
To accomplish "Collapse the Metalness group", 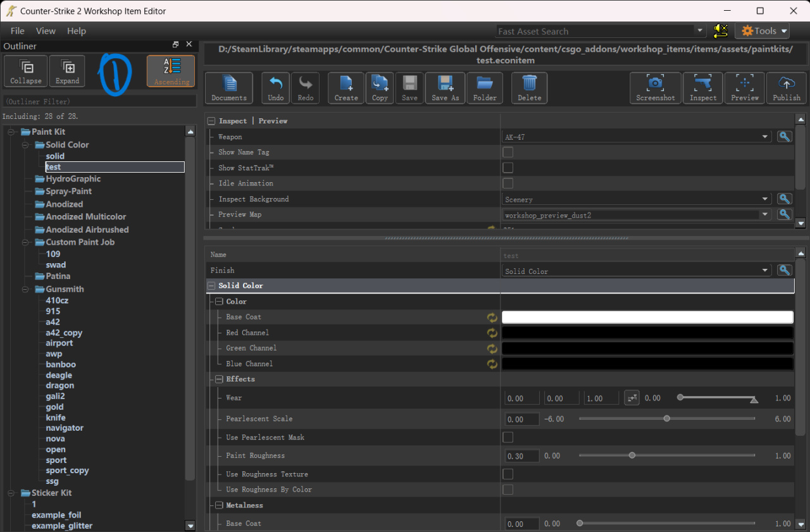I will [220, 505].
